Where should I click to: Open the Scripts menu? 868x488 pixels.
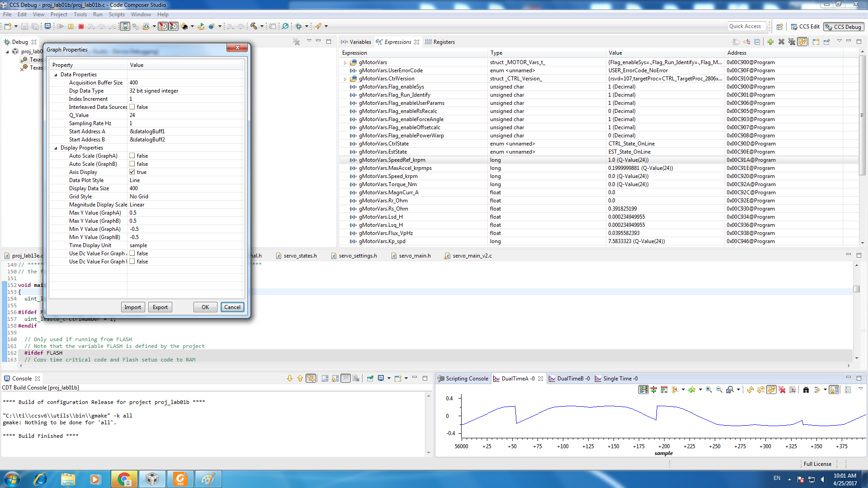tap(117, 14)
